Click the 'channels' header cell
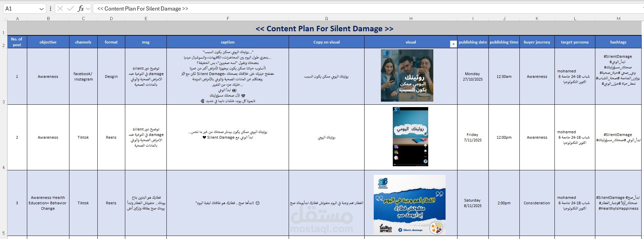This screenshot has width=644, height=239. (83, 42)
